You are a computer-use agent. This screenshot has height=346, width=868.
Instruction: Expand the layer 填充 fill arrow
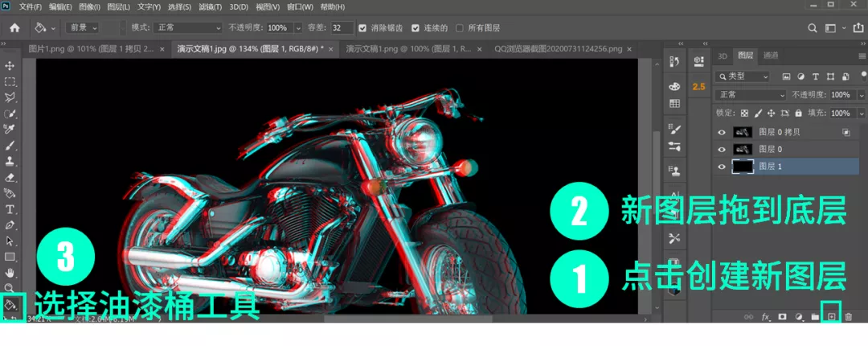point(862,113)
